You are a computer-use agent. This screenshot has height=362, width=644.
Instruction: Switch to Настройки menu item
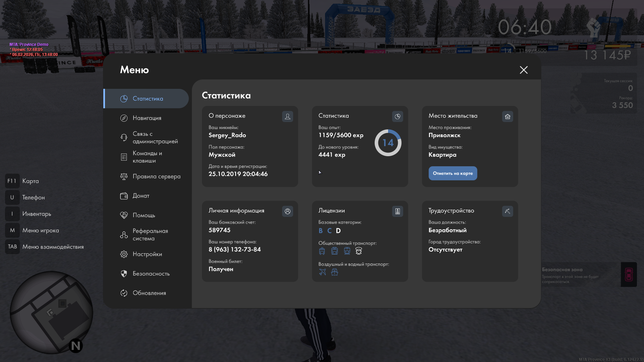pos(147,254)
